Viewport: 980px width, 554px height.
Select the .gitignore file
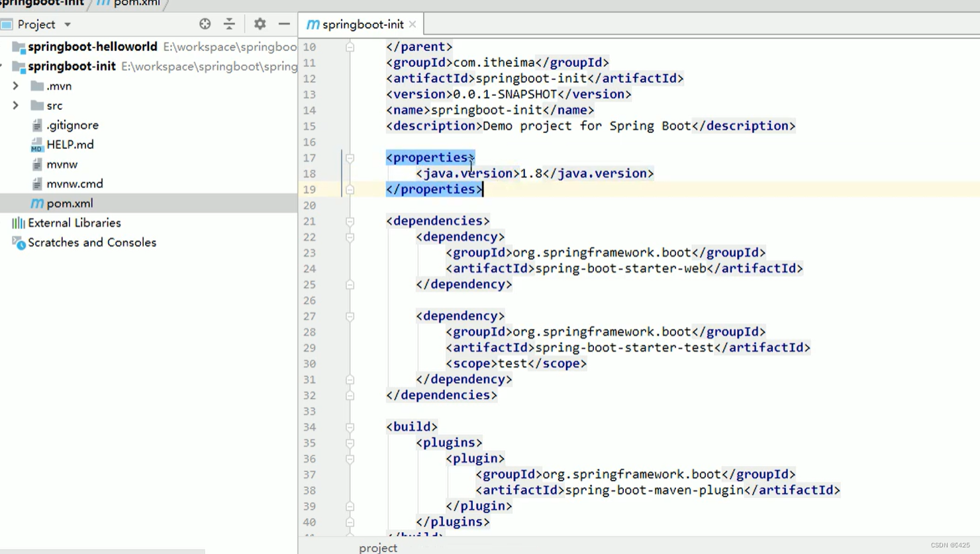72,125
